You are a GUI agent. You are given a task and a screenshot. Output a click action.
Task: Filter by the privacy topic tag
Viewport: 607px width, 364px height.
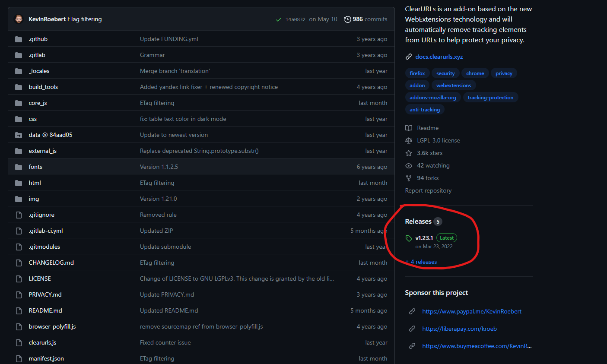click(x=504, y=73)
